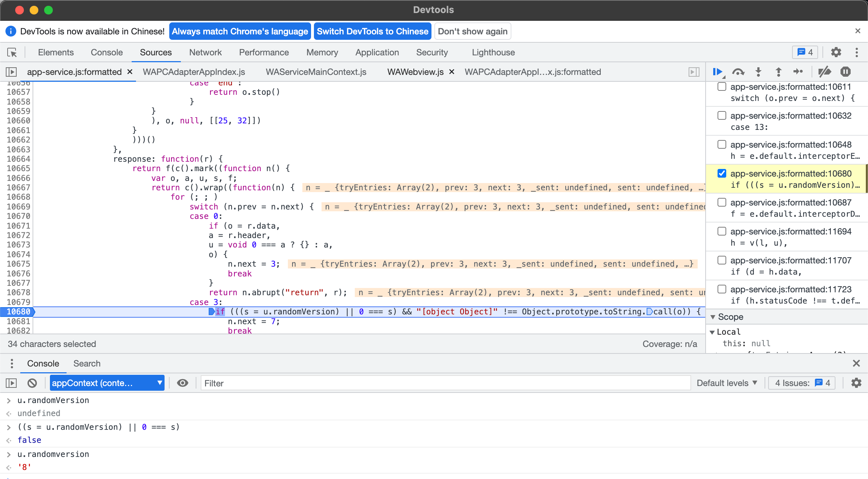Click Switch DevTools to Chinese
The image size is (868, 479).
click(x=373, y=31)
